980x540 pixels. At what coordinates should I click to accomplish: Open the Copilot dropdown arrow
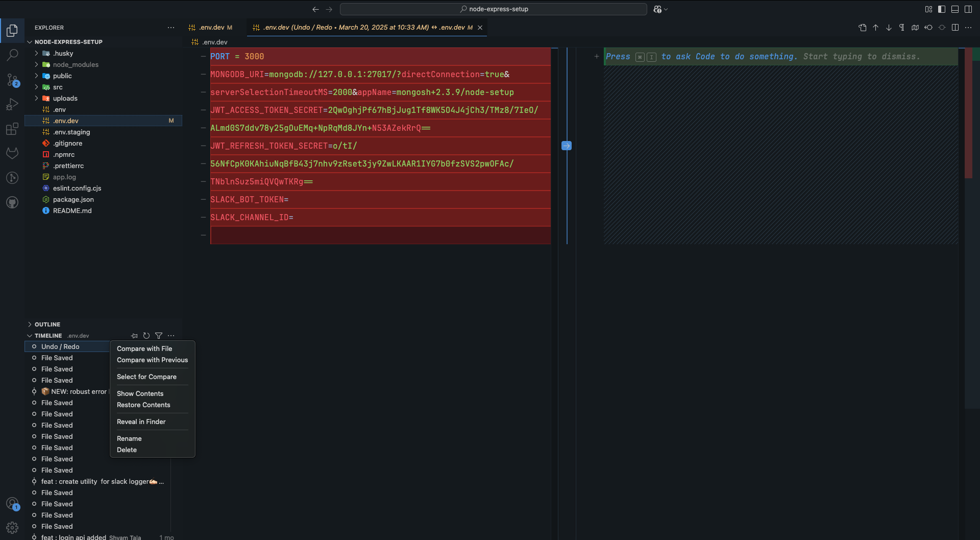point(666,9)
